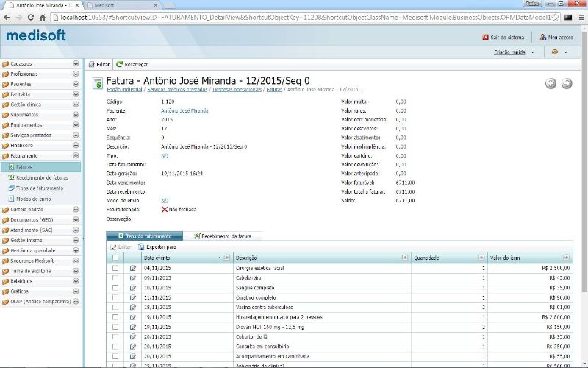
Task: Follow Faturas breadcrumb link
Action: (274, 89)
